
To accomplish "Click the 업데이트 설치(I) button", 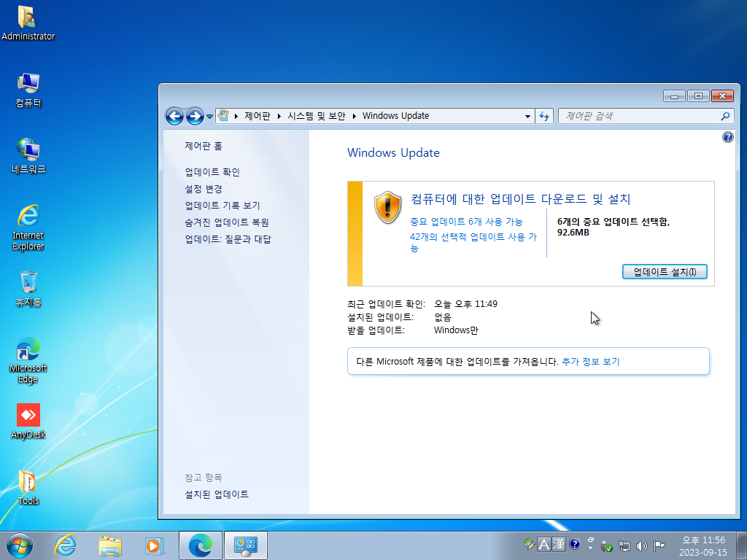I will [x=665, y=272].
